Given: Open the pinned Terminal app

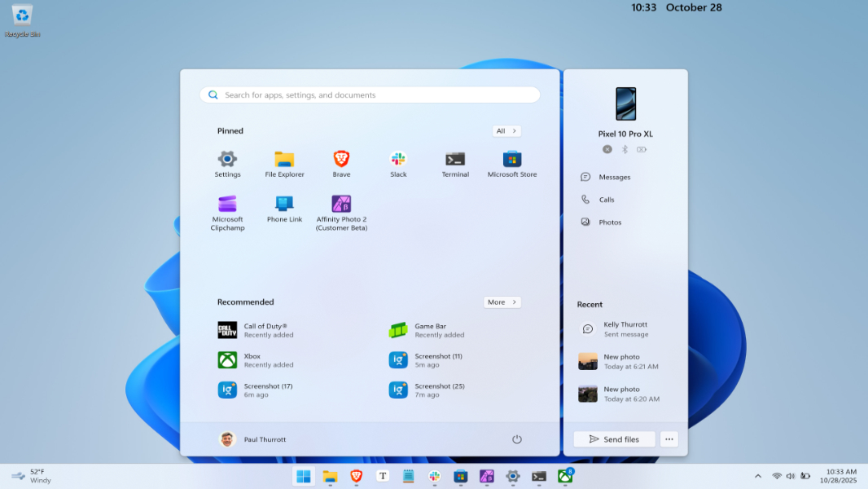Looking at the screenshot, I should coord(455,162).
